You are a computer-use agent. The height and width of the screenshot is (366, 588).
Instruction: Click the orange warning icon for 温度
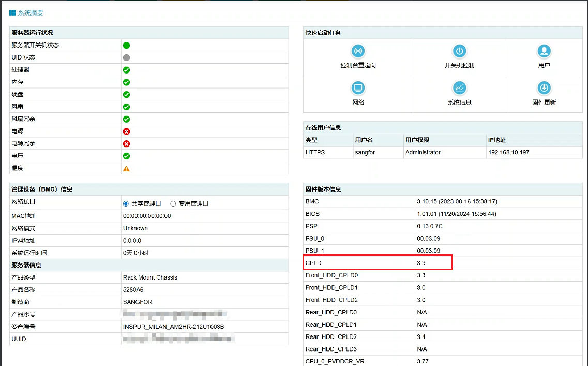pyautogui.click(x=126, y=168)
